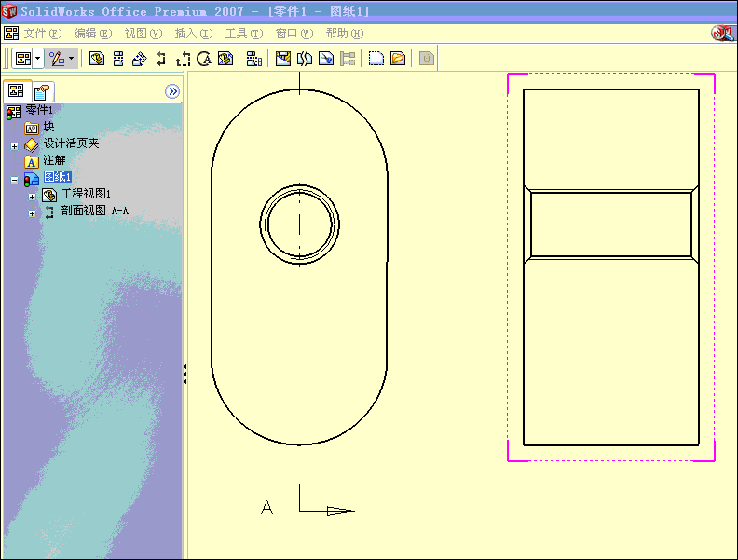Open the Sketch group dropdown arrow
This screenshot has width=738, height=560.
[72, 59]
